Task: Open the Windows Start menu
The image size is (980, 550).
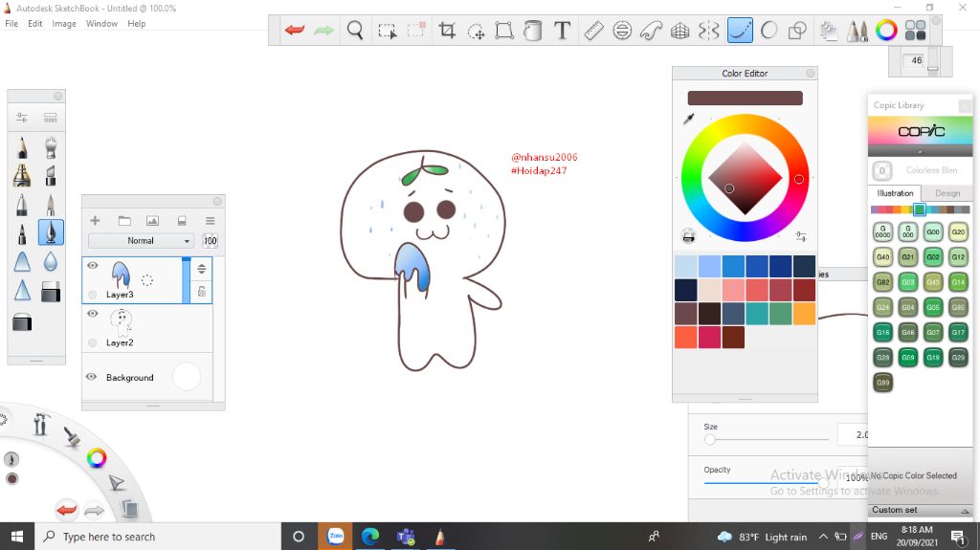Action: point(17,537)
